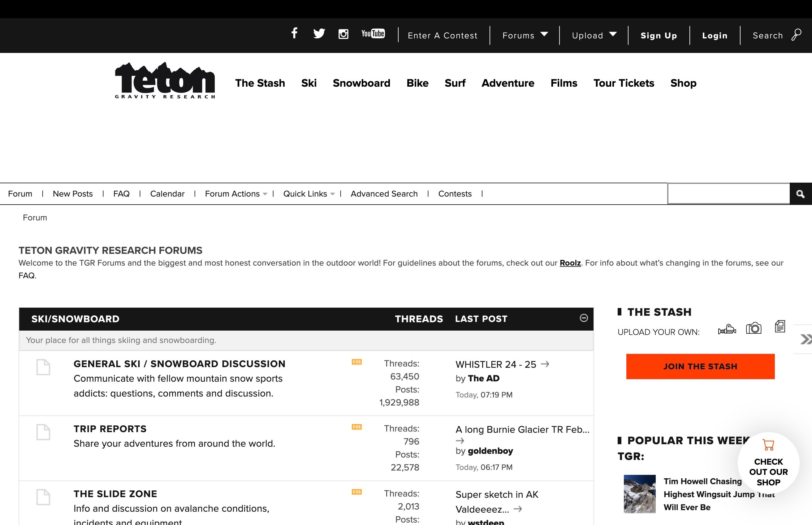Open the TGR Facebook page icon

pos(294,33)
